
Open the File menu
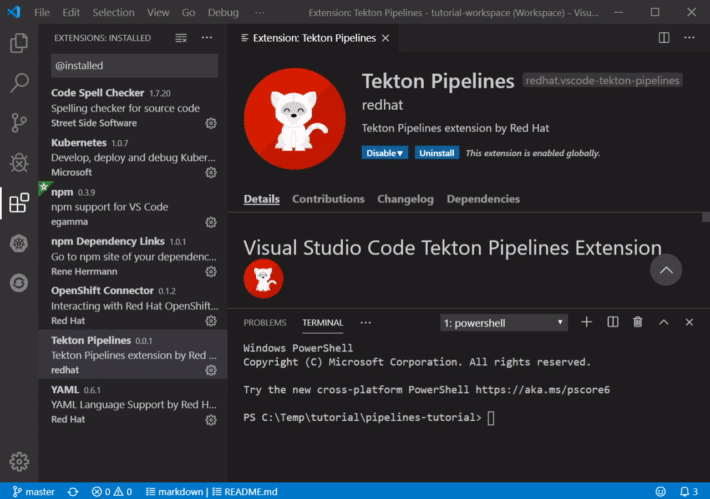[x=42, y=13]
